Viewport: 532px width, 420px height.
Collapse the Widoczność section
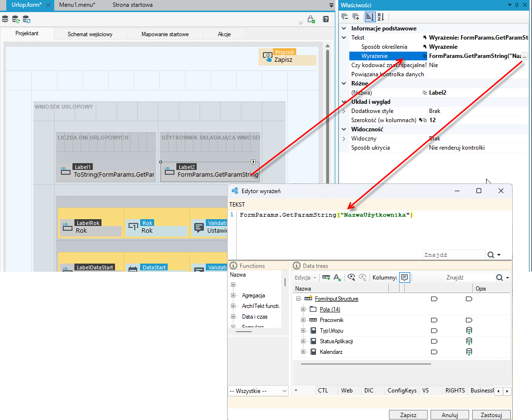pyautogui.click(x=344, y=129)
